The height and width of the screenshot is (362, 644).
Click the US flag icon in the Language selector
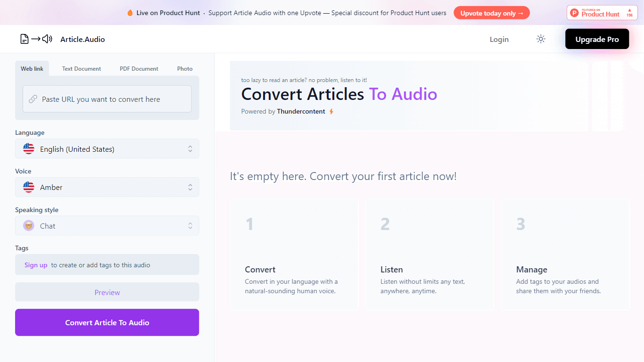coord(29,149)
